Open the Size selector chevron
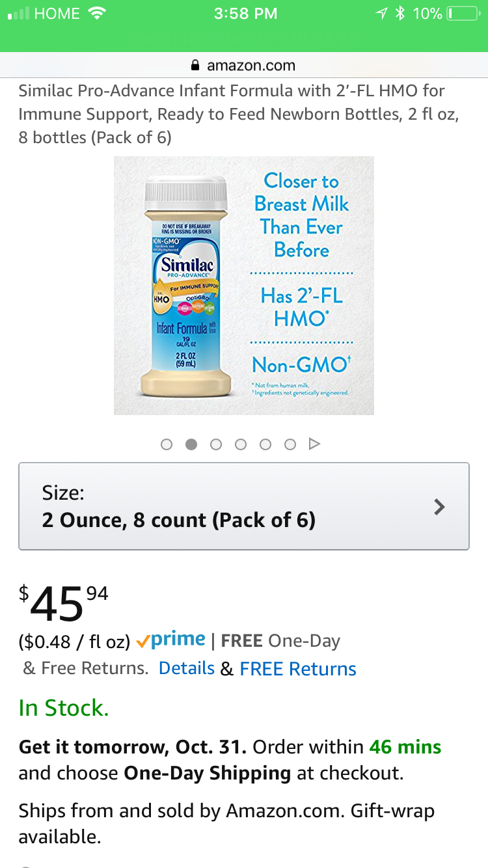Viewport: 488px width, 868px height. [440, 507]
